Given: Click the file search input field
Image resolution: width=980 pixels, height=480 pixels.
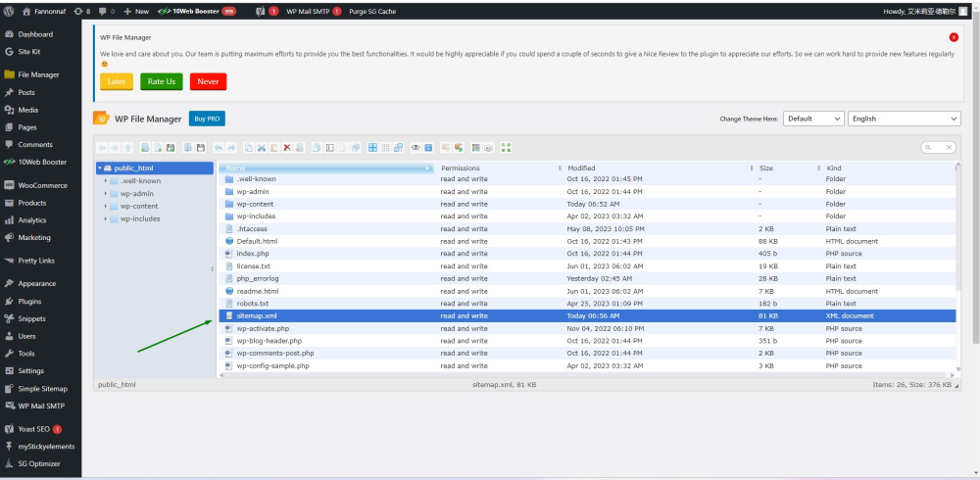Looking at the screenshot, I should pos(939,148).
